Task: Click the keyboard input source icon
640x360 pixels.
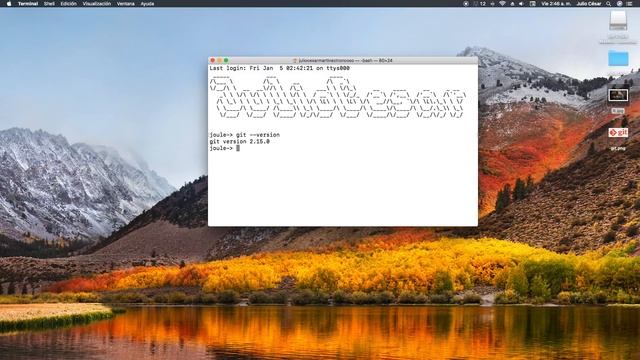Action: point(533,4)
